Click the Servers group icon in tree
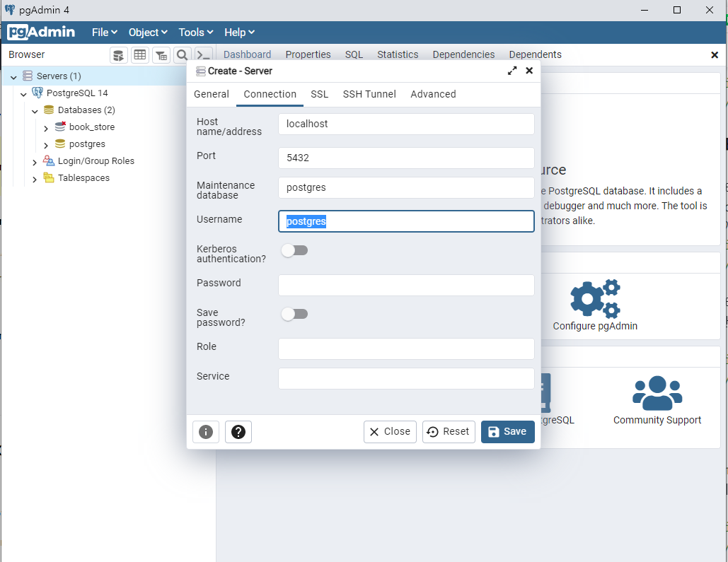Viewport: 728px width, 562px height. click(x=28, y=76)
